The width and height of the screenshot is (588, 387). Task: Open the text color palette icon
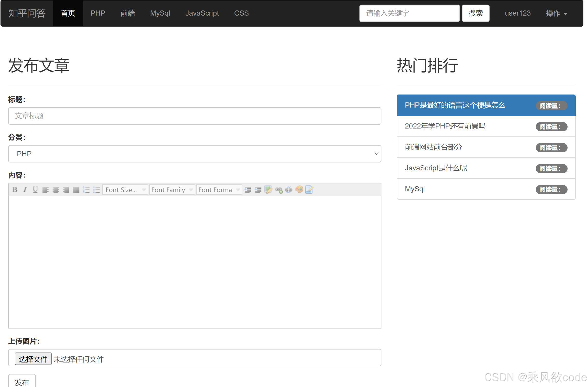[x=299, y=190]
